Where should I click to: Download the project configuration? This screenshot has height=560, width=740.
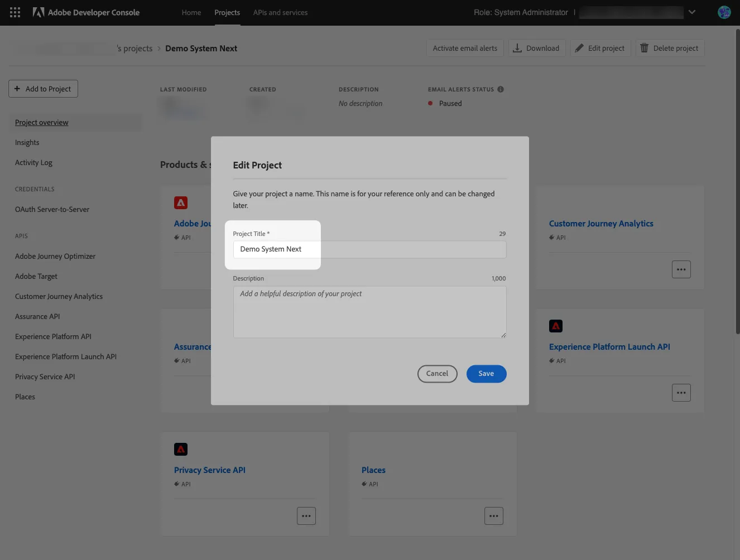coord(537,48)
